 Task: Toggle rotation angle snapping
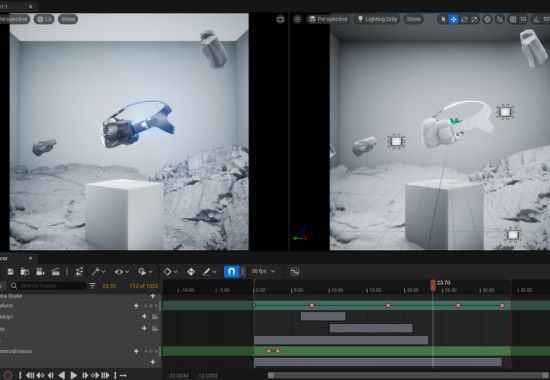(x=537, y=19)
